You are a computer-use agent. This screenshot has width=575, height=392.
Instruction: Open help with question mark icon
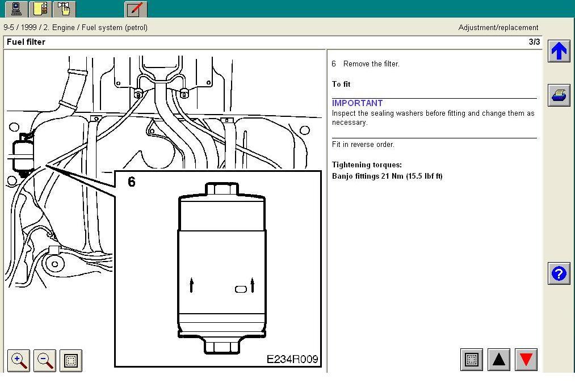[x=559, y=273]
